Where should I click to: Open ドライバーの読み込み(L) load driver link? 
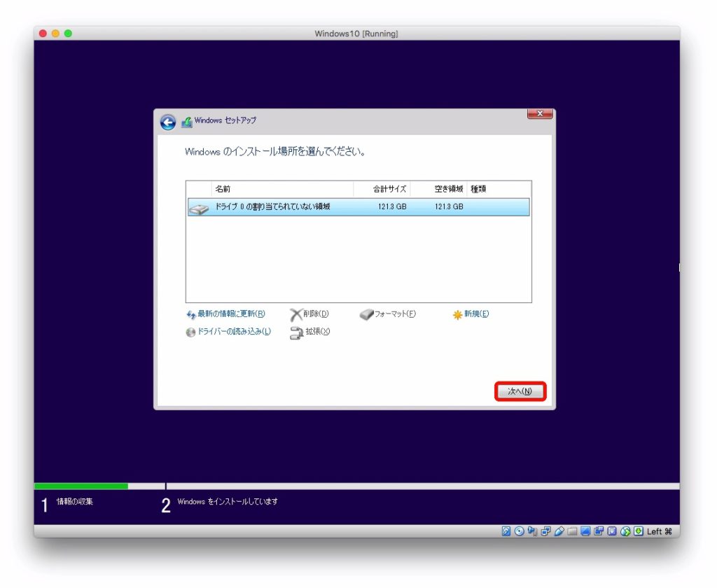coord(228,332)
